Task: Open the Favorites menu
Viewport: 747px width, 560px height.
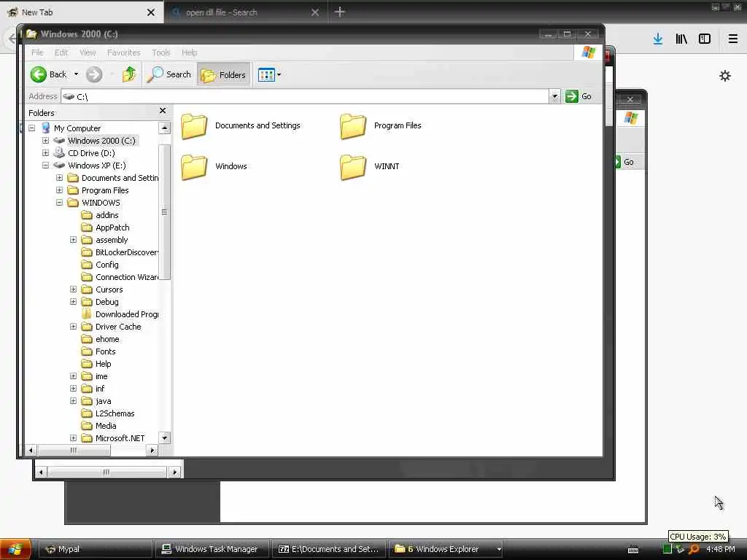Action: 124,52
